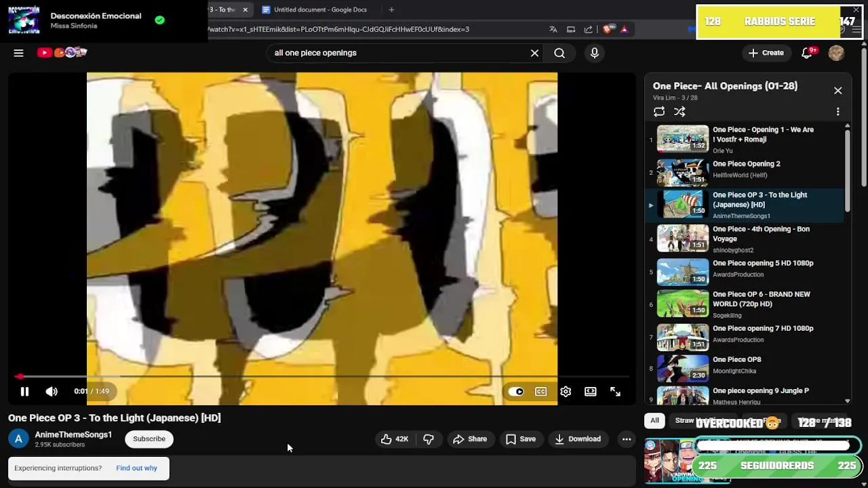Open more actions ellipsis below the video
The width and height of the screenshot is (868, 488).
pos(627,439)
